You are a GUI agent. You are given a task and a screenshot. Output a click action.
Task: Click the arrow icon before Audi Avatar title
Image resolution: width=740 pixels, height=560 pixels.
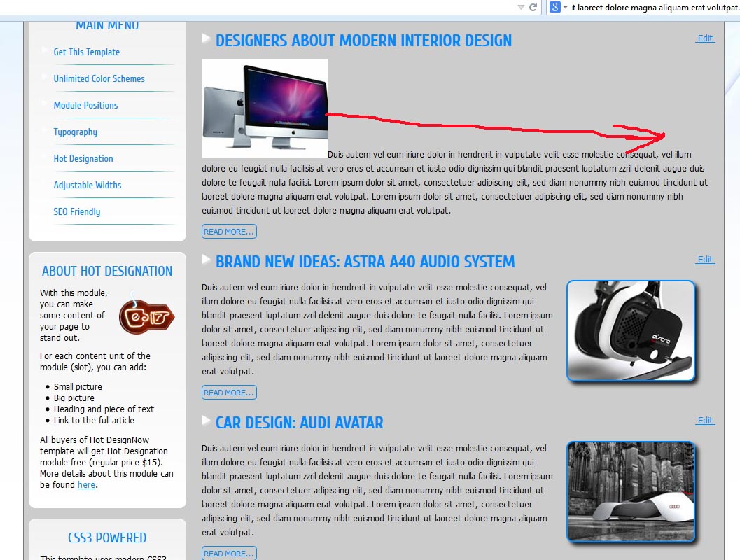coord(206,420)
